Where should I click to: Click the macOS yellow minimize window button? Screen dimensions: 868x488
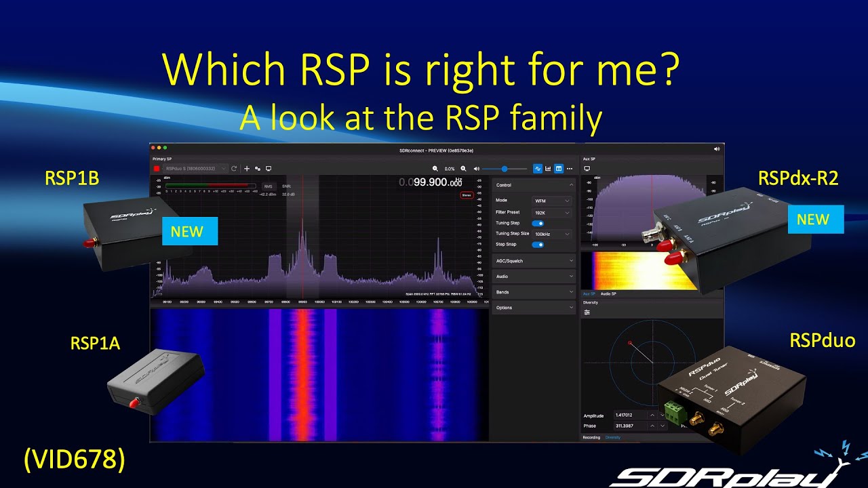click(x=159, y=148)
